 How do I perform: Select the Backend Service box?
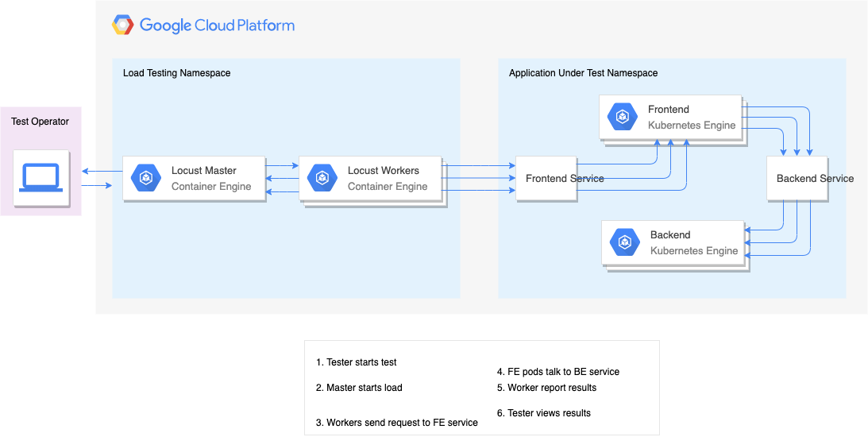tap(797, 178)
